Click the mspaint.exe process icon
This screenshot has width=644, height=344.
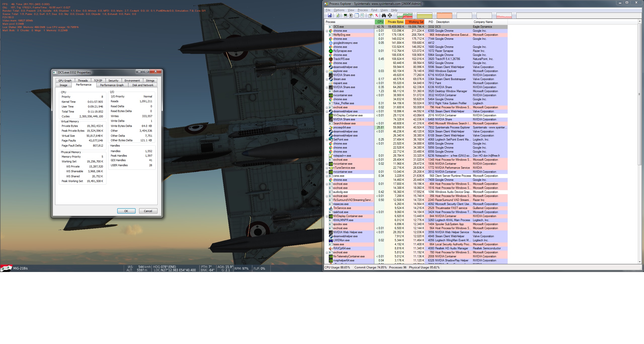[x=331, y=83]
